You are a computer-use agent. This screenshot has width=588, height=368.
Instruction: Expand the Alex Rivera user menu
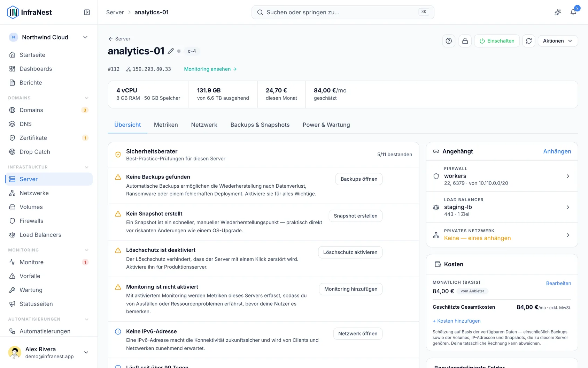[49, 352]
